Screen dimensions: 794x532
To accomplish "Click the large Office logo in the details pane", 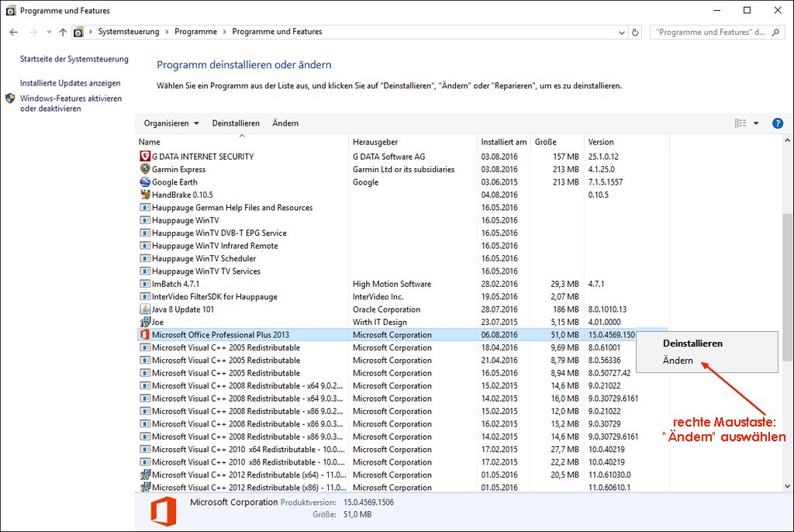I will (163, 511).
